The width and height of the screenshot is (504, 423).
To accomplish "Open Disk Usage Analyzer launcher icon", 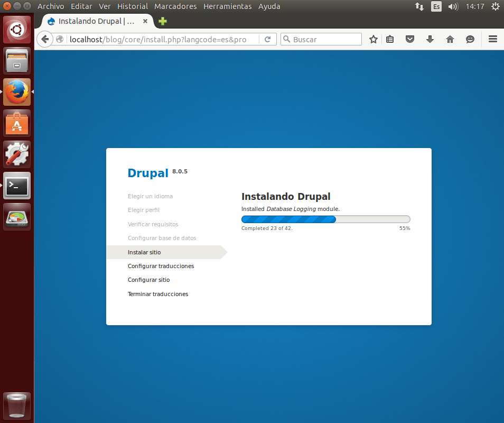I will (17, 217).
